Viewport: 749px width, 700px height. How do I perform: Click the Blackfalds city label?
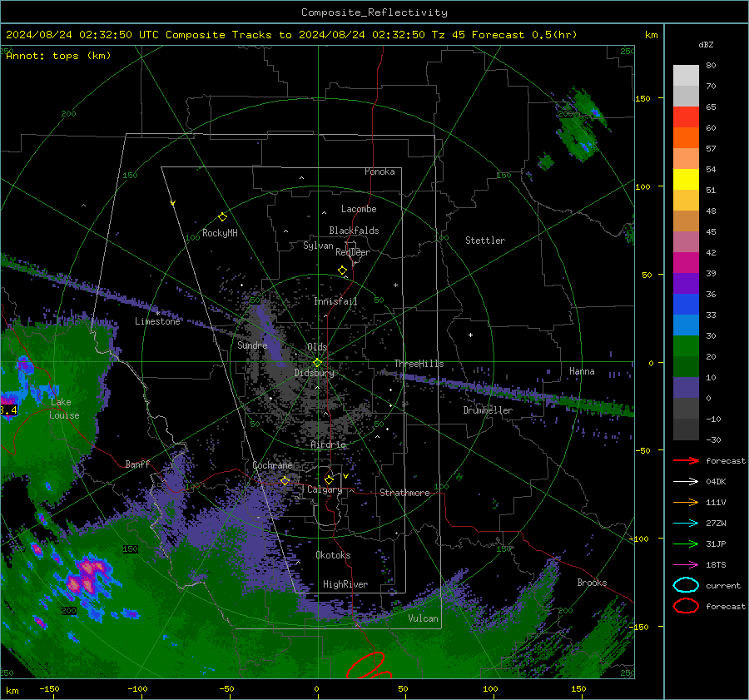tap(354, 231)
